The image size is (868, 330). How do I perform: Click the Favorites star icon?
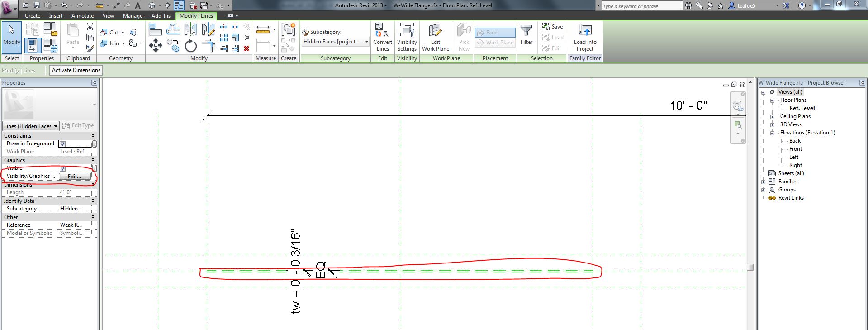tap(721, 6)
